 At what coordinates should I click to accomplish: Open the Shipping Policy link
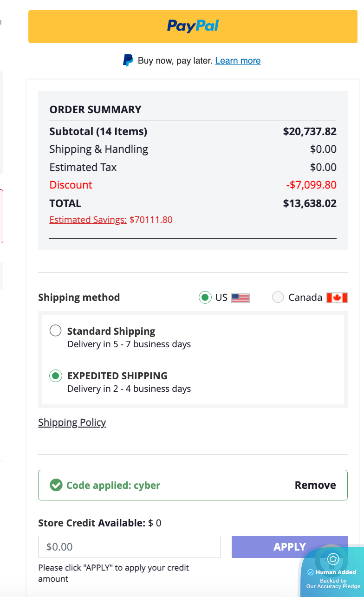tap(72, 422)
